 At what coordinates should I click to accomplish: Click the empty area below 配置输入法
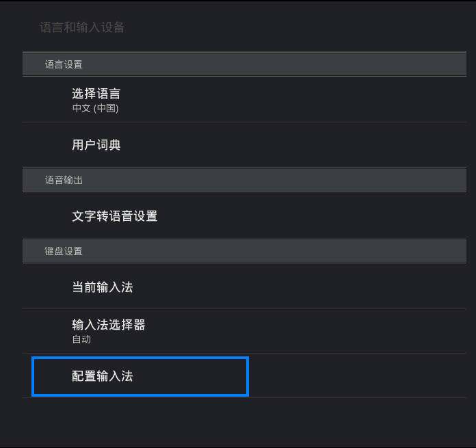click(x=239, y=421)
